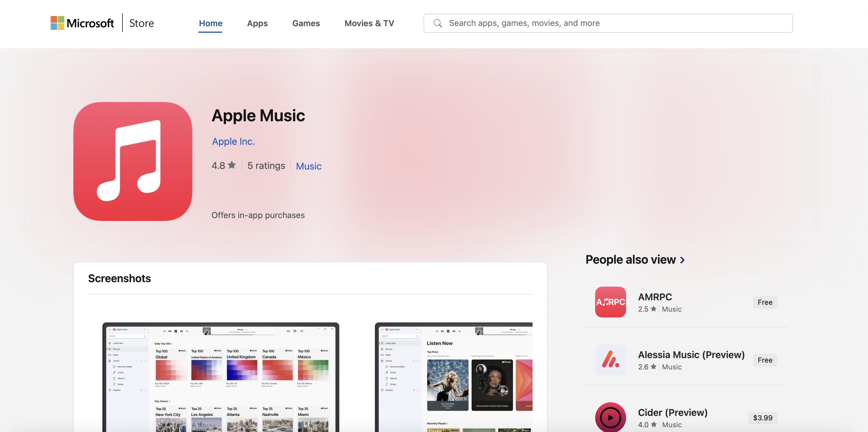Click AMRPC Free button

(x=765, y=302)
